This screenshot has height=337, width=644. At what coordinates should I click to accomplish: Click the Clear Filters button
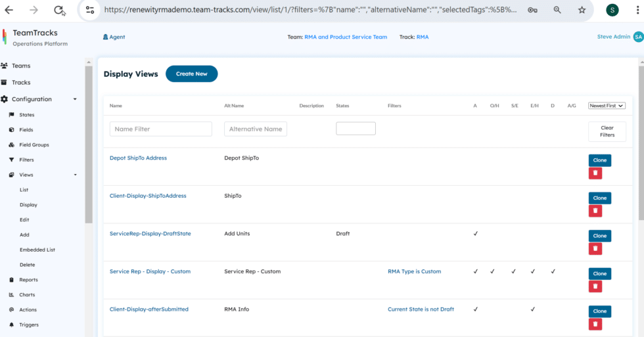tap(607, 131)
